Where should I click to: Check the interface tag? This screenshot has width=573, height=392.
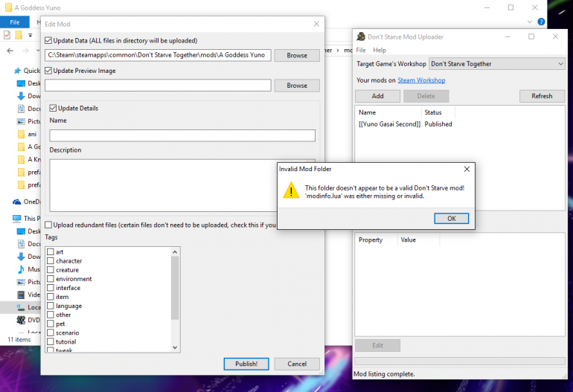pyautogui.click(x=51, y=288)
